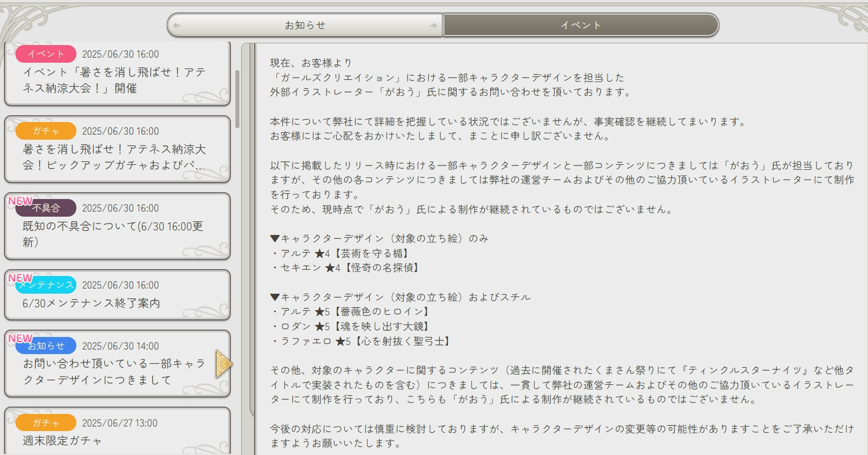Click the ガチャ badge dated 2025/06/30

pos(46,131)
